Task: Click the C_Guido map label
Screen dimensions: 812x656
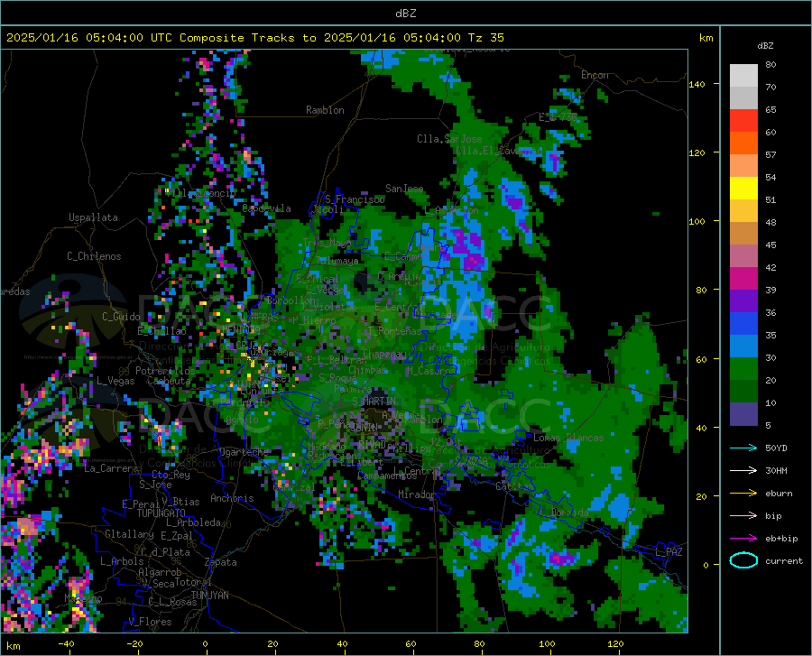Action: 121,317
